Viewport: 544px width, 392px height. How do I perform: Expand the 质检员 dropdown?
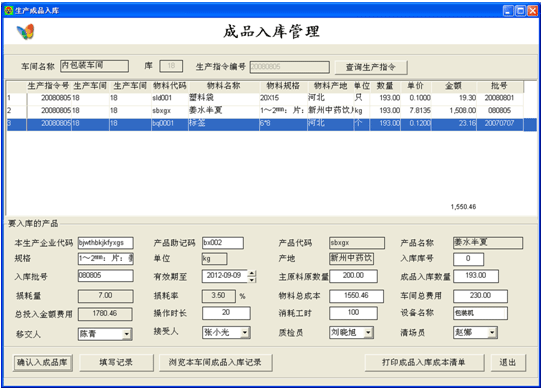click(368, 333)
